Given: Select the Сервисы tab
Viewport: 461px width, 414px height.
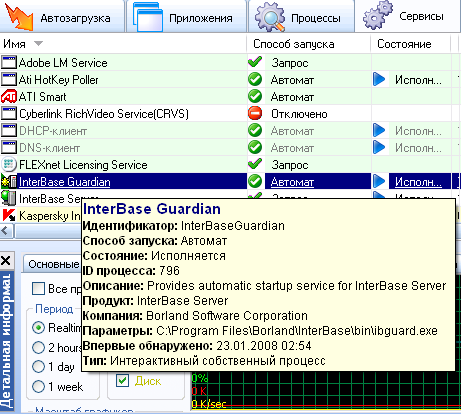Looking at the screenshot, I should pyautogui.click(x=408, y=16).
